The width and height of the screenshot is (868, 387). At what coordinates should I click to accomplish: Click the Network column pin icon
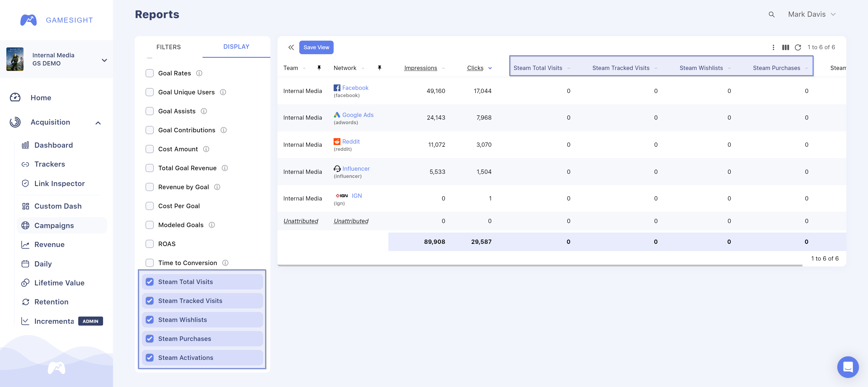[x=380, y=68]
